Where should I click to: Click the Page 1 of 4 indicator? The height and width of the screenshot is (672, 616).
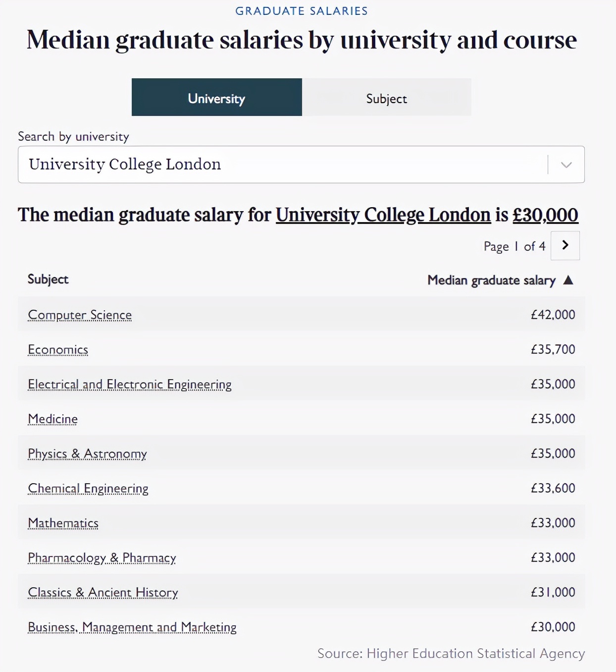(514, 246)
